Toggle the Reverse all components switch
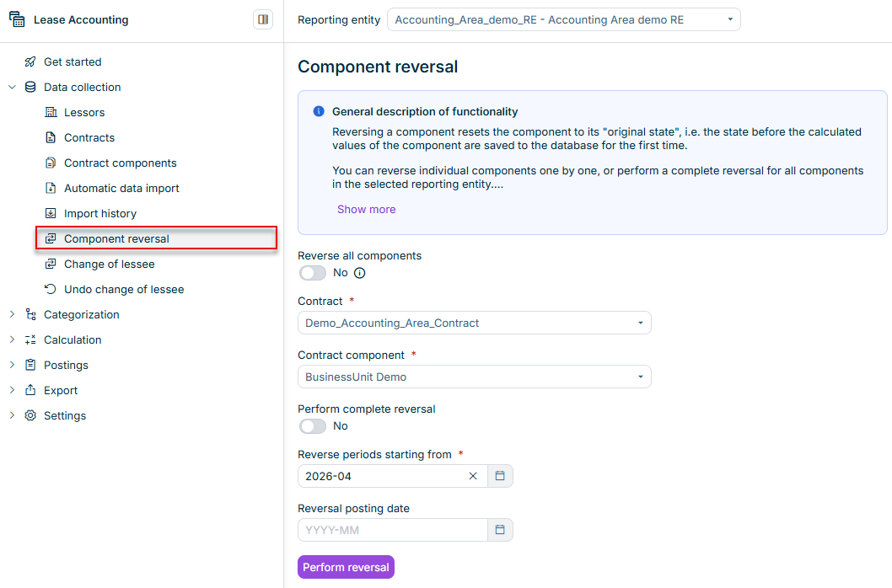Screen dimensions: 892x588 pos(313,273)
